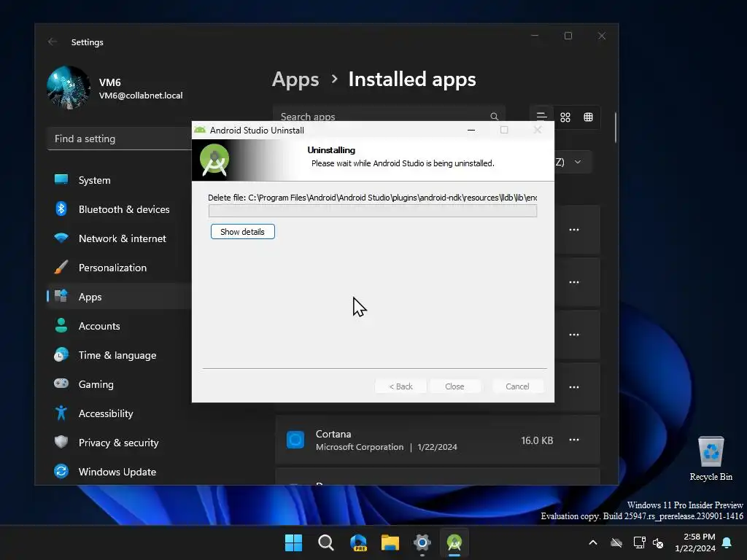Click the magnifier icon in Search apps

click(494, 117)
